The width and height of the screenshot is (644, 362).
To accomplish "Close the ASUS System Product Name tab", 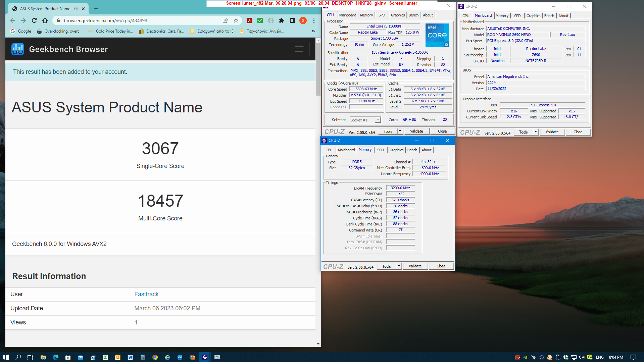I will pyautogui.click(x=83, y=9).
